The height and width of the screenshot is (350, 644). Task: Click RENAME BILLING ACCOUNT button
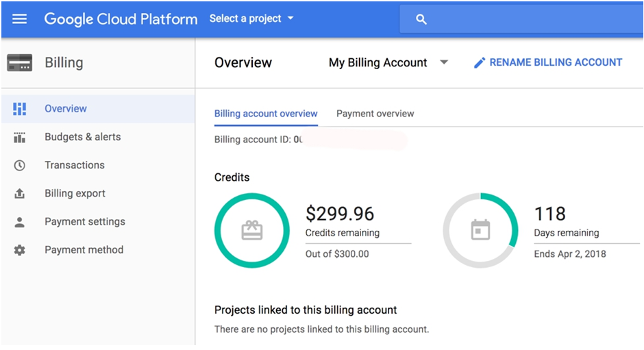(x=548, y=62)
